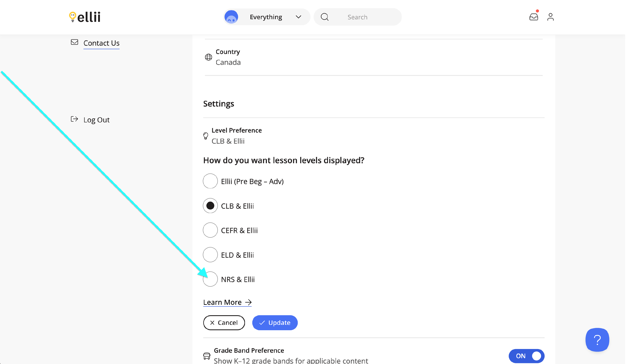Click the blue help question button
The image size is (626, 364).
coord(598,340)
